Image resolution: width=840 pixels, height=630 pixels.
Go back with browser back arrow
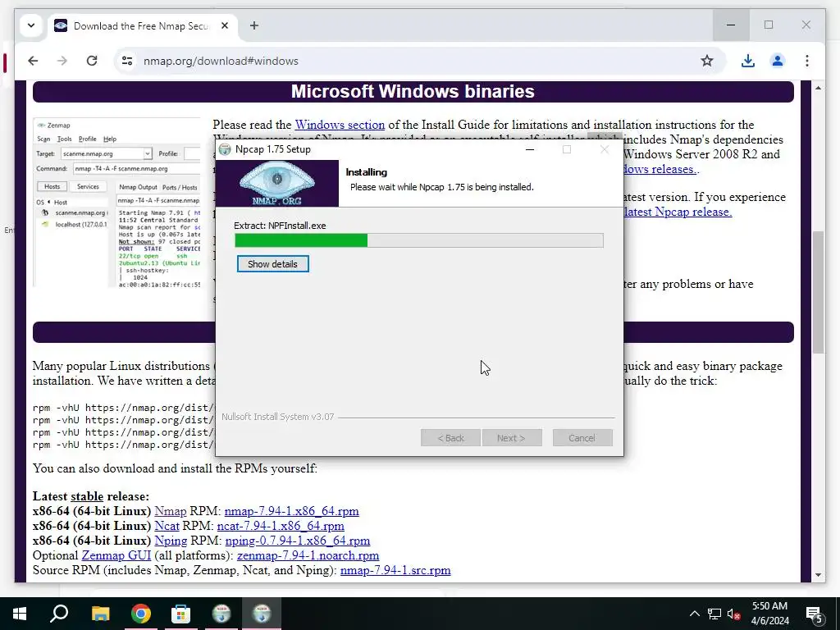click(33, 61)
